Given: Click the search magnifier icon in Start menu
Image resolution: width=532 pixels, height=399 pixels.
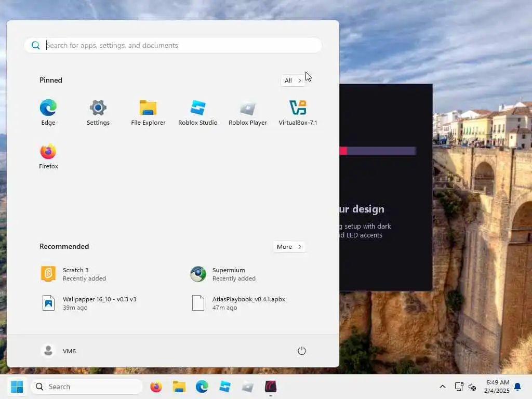Looking at the screenshot, I should (36, 45).
